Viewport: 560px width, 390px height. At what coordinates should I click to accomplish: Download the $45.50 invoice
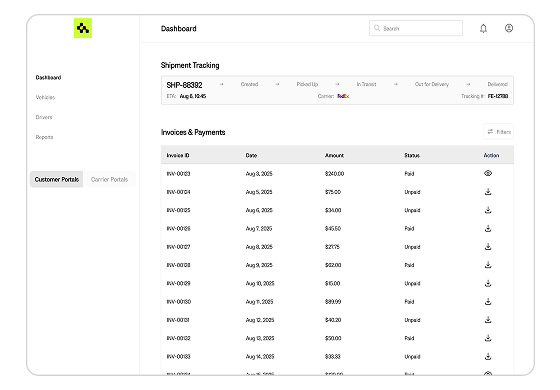pyautogui.click(x=488, y=228)
